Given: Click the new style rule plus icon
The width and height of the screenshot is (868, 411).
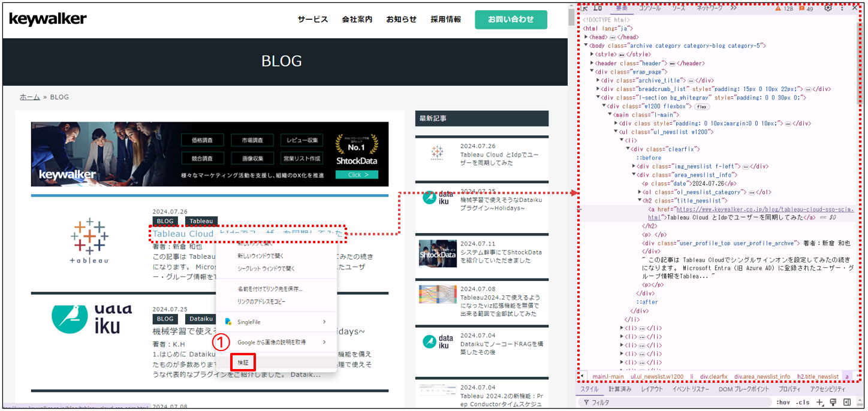Looking at the screenshot, I should [x=820, y=402].
